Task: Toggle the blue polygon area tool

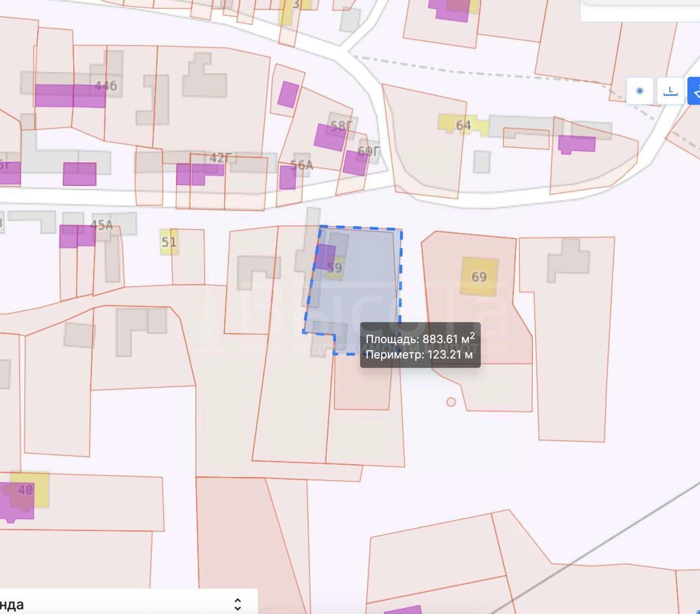Action: pos(694,90)
